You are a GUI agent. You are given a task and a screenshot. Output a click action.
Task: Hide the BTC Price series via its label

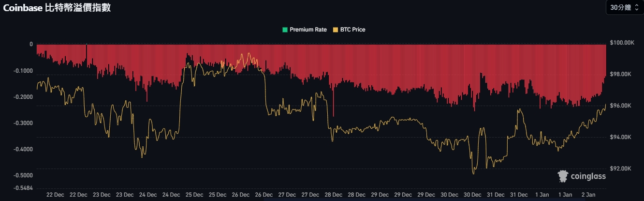353,30
